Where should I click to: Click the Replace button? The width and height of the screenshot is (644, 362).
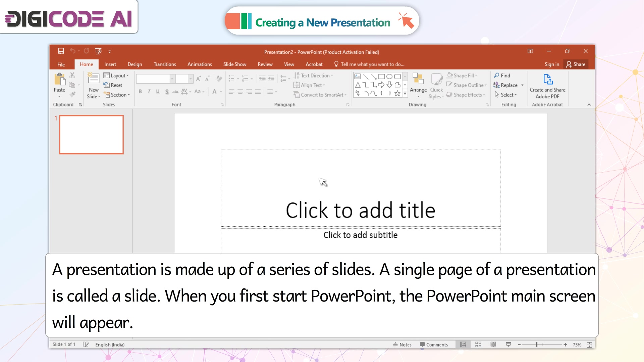(x=505, y=85)
